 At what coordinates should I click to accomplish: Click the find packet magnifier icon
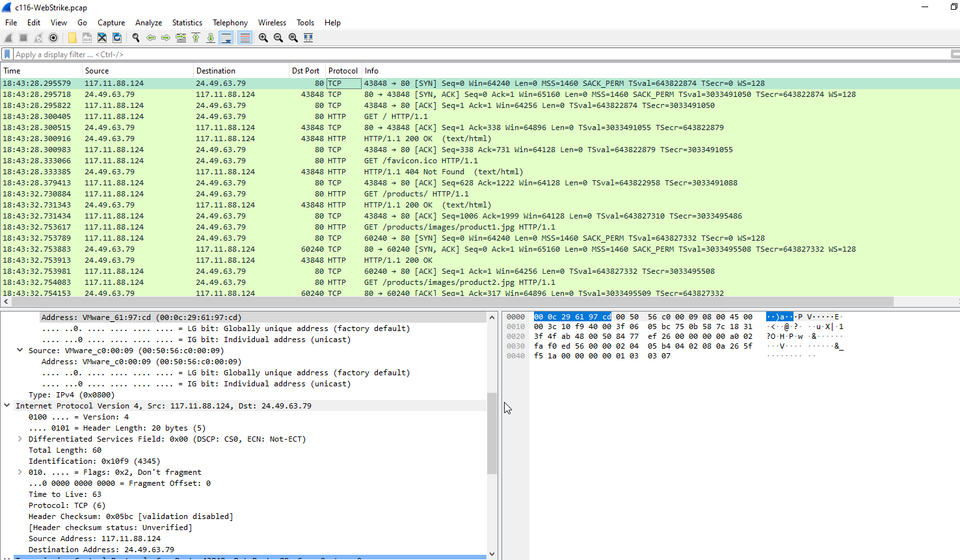pyautogui.click(x=135, y=38)
